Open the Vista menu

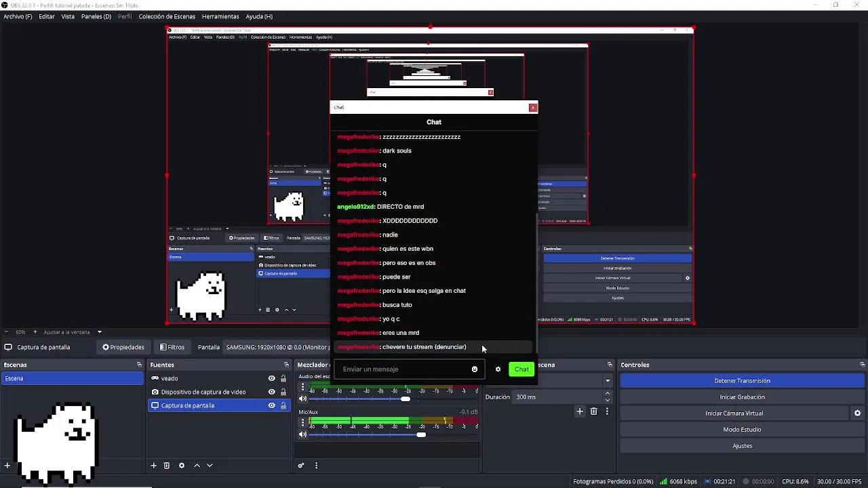68,16
